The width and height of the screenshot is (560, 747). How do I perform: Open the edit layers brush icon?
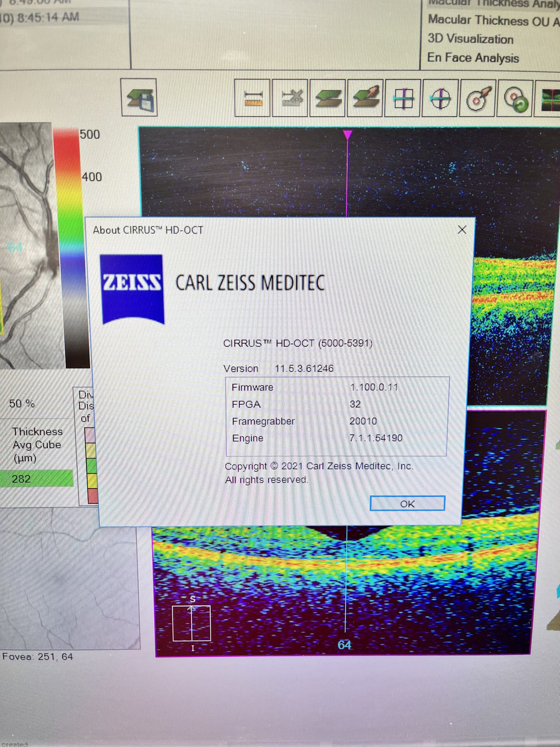[x=365, y=98]
